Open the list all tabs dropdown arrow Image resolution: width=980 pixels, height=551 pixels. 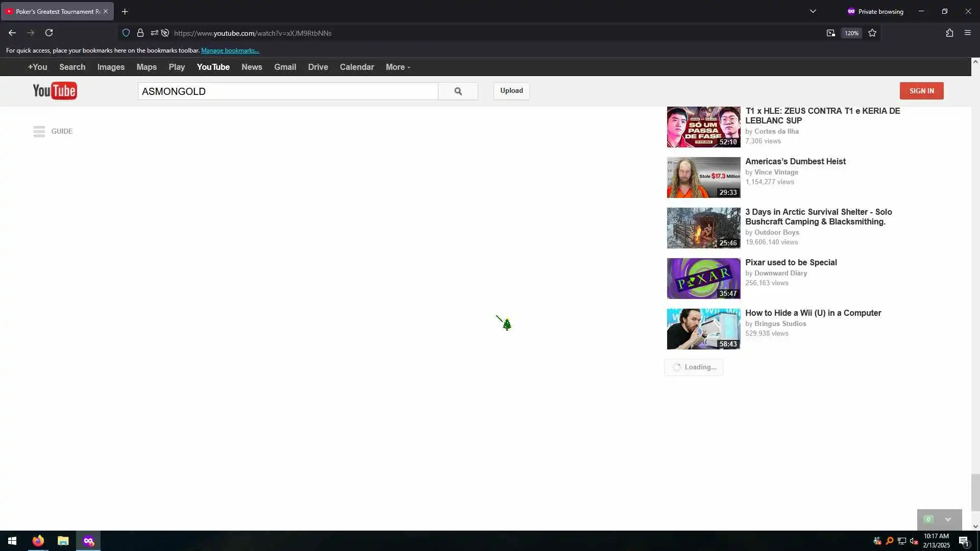[813, 11]
